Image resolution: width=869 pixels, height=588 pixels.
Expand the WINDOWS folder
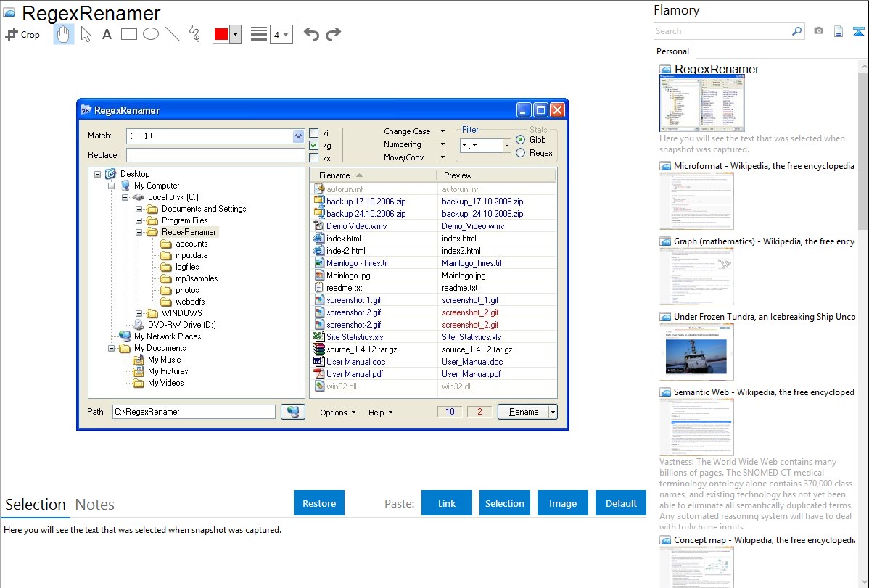pyautogui.click(x=139, y=313)
